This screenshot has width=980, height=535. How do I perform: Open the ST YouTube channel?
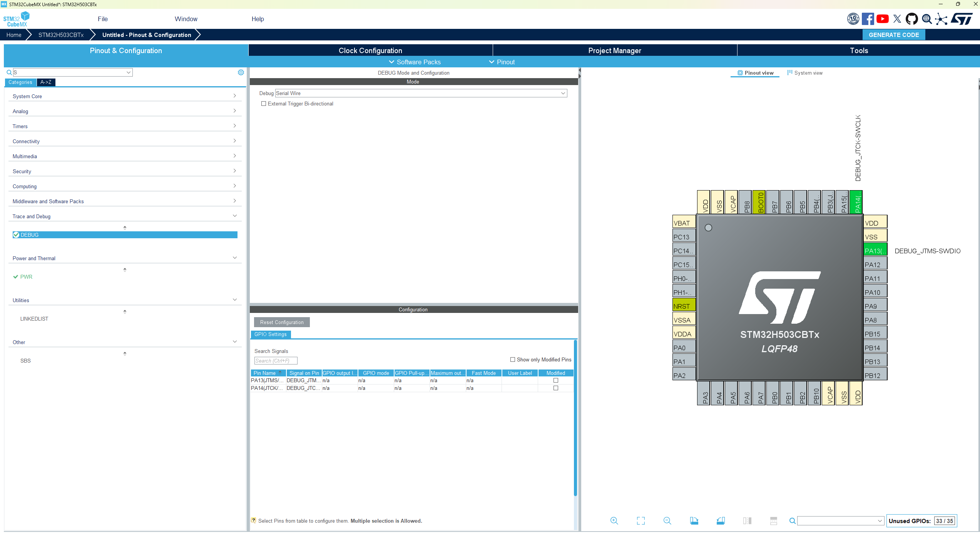[x=882, y=19]
